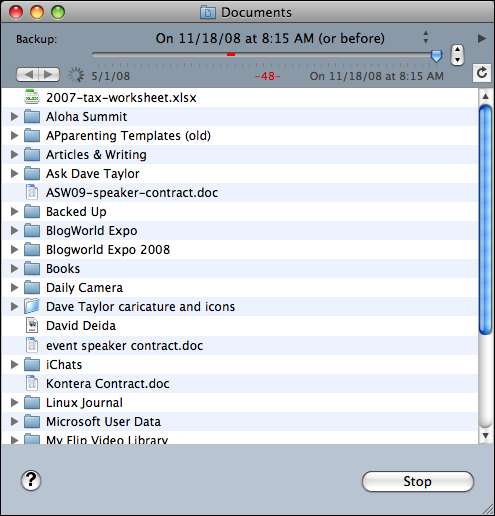Select the ASW09-speaker-contract.doc file icon
Image resolution: width=495 pixels, height=516 pixels.
click(32, 192)
